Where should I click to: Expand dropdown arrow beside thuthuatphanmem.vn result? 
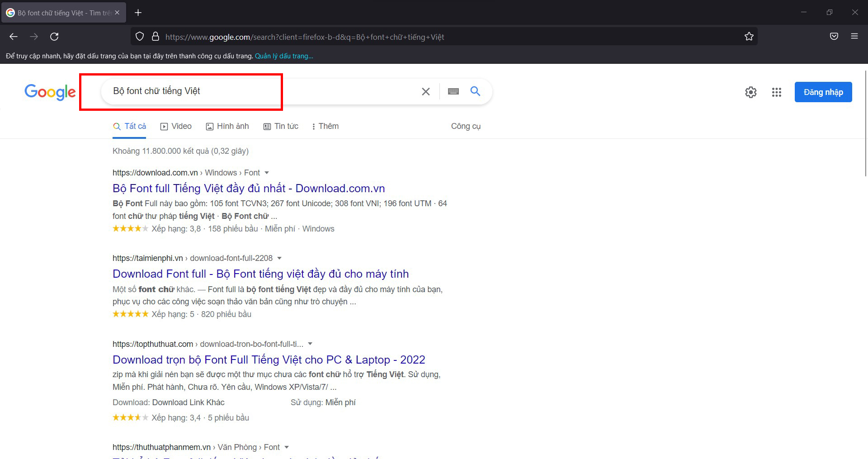[287, 447]
